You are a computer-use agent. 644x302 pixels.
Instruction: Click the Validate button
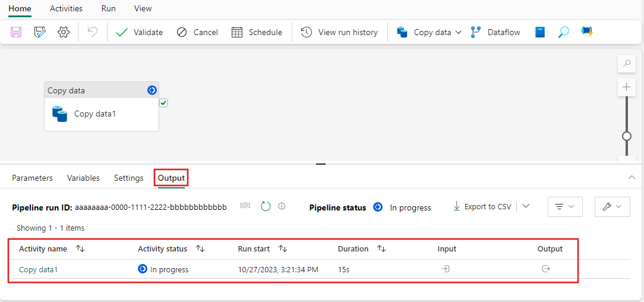139,32
